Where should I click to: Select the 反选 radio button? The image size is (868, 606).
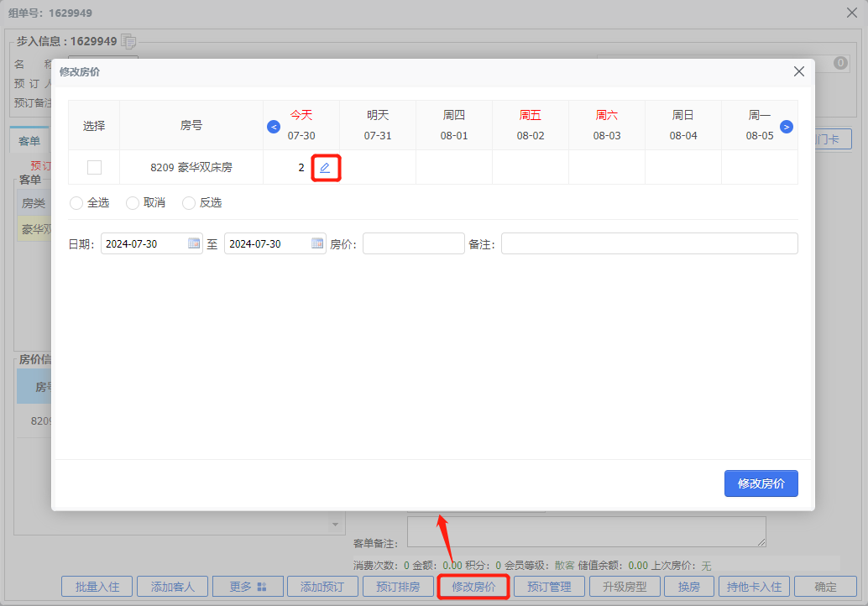(x=189, y=203)
